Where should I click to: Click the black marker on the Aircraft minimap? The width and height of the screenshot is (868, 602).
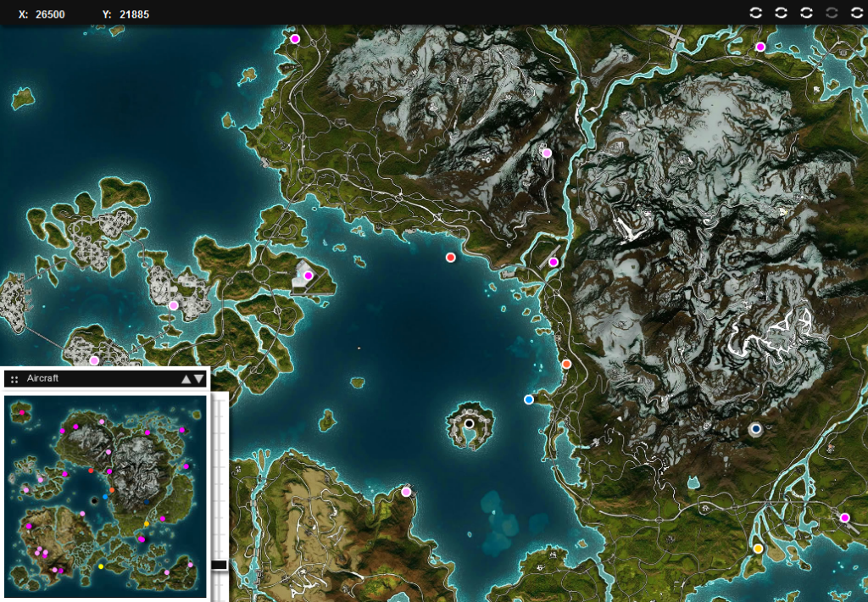[x=94, y=500]
